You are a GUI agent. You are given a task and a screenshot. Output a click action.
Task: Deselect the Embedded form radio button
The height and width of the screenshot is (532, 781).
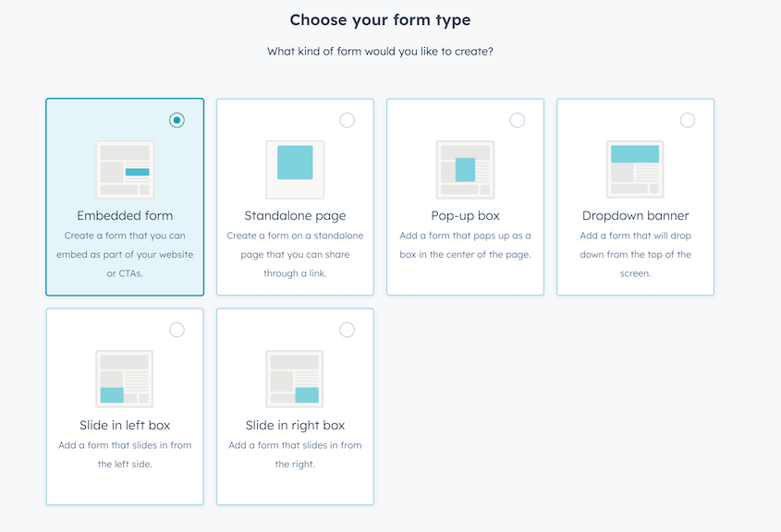[x=177, y=119]
